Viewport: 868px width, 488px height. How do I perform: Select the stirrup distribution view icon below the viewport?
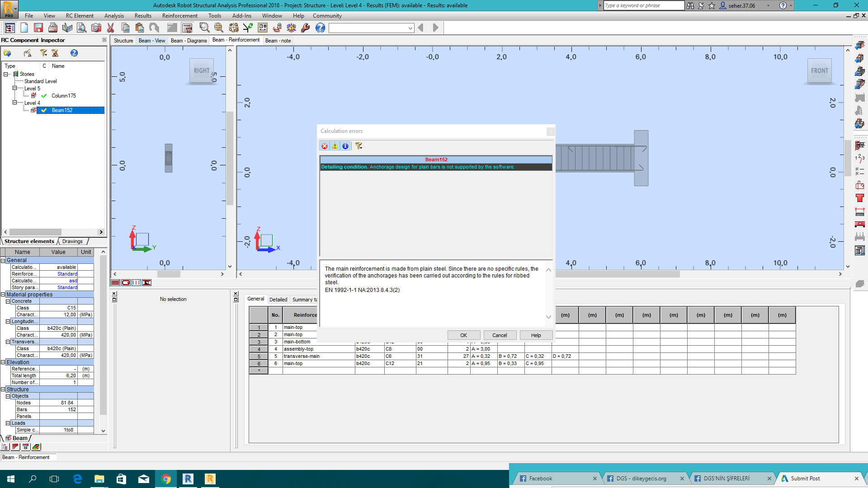point(136,282)
